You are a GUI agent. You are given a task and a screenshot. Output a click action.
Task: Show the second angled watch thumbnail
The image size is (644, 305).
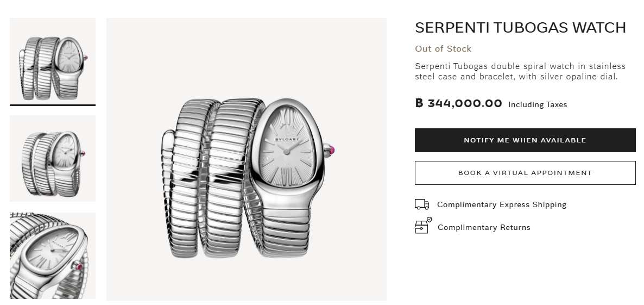coord(53,158)
